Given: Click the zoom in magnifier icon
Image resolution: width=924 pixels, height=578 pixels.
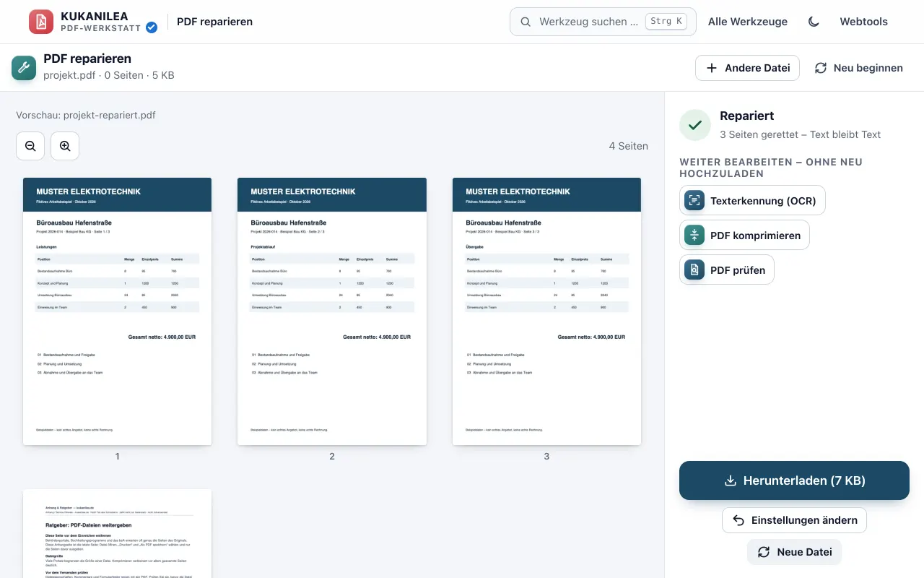Looking at the screenshot, I should pos(65,146).
